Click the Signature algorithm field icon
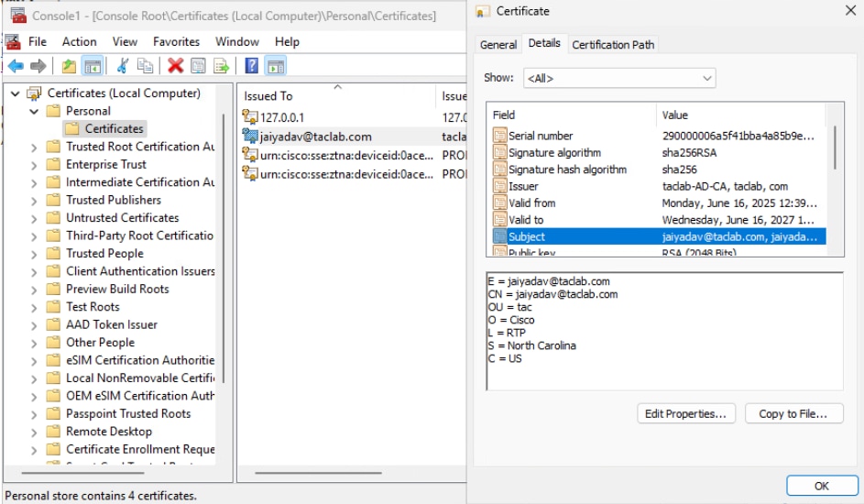This screenshot has height=504, width=864. coord(499,153)
